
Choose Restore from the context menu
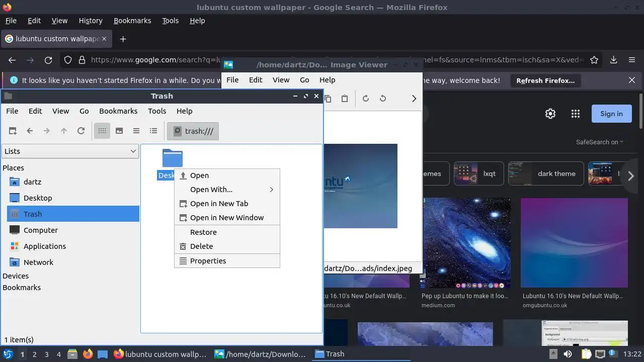(x=227, y=232)
